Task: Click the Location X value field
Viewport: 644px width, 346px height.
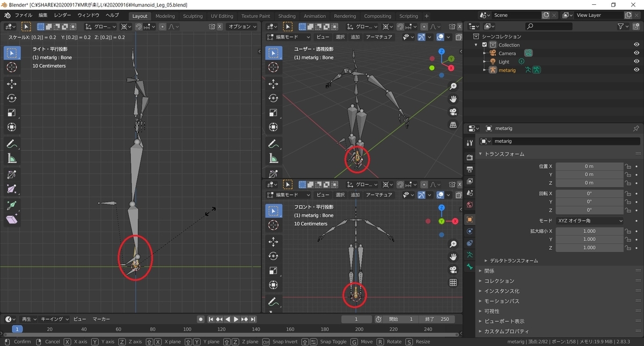Action: coord(589,166)
